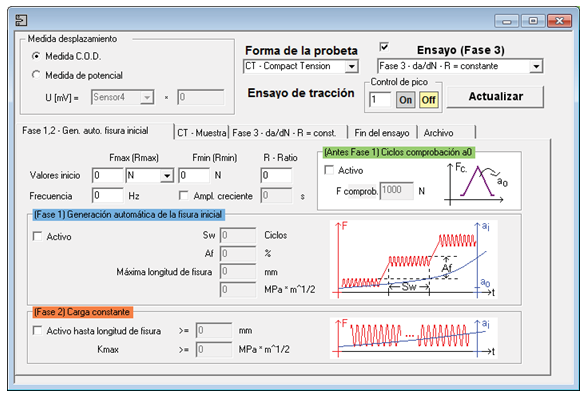Click the Fase 1 MPa * m^1/2 field
The height and width of the screenshot is (396, 586).
238,290
